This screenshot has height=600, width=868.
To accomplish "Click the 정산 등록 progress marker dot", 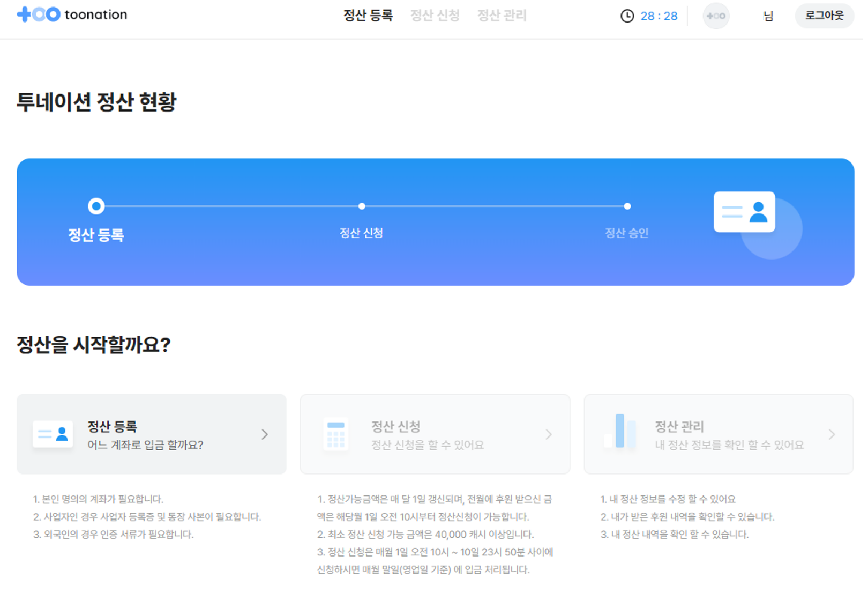I will (x=96, y=206).
